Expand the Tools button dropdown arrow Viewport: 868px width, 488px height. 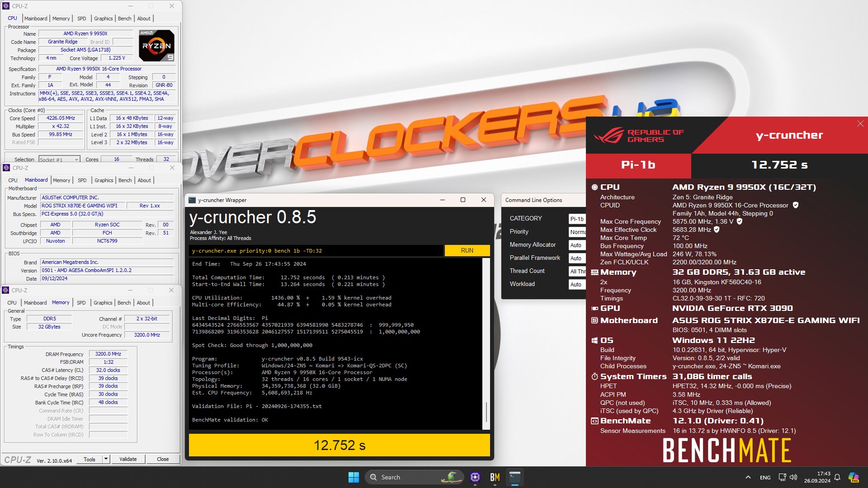(x=106, y=459)
